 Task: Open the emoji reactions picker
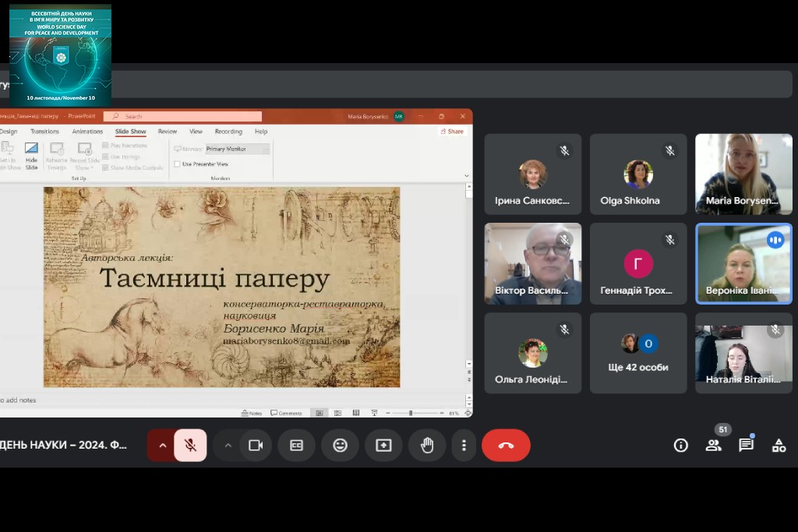coord(340,446)
